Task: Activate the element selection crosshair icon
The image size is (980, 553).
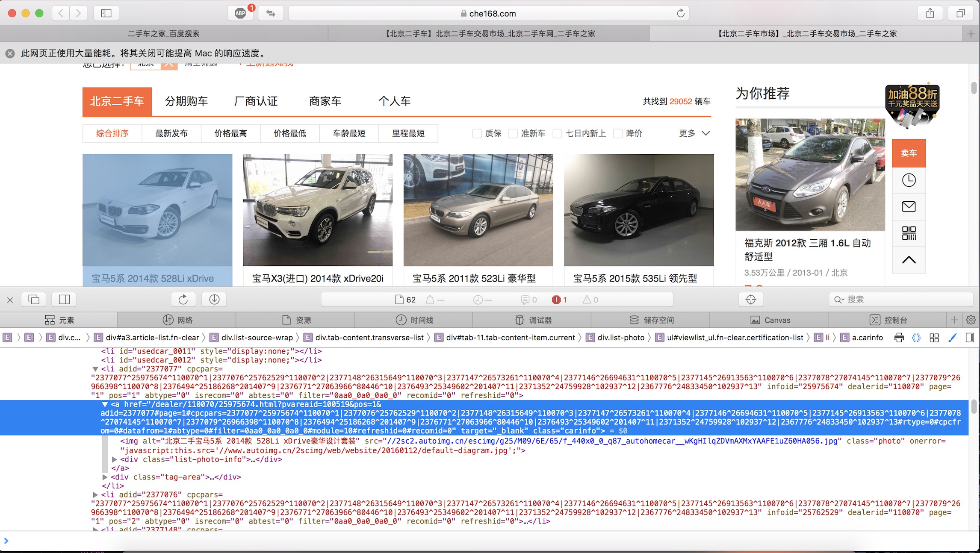Action: 750,300
